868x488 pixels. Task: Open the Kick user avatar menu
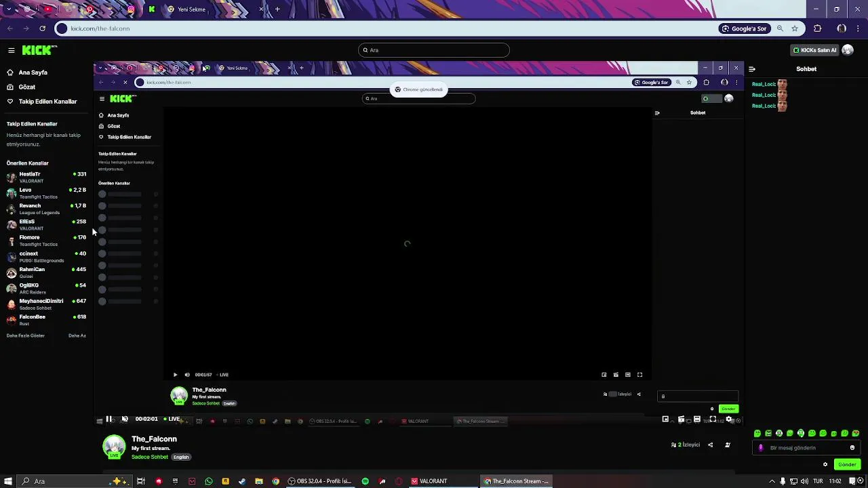pos(848,50)
